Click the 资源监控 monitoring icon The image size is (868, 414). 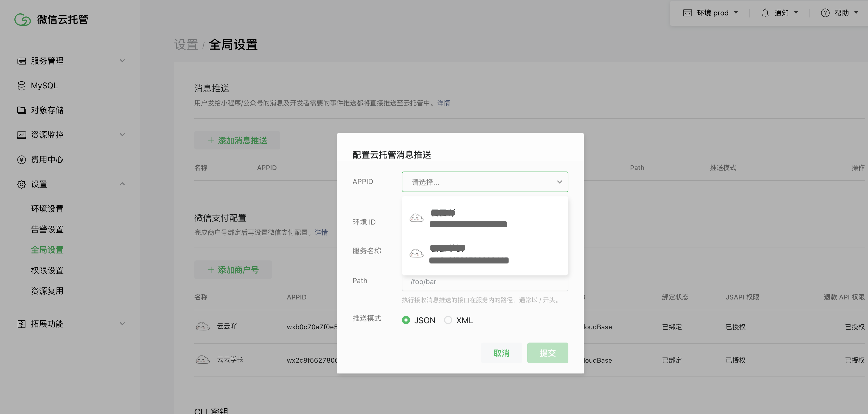click(x=21, y=134)
